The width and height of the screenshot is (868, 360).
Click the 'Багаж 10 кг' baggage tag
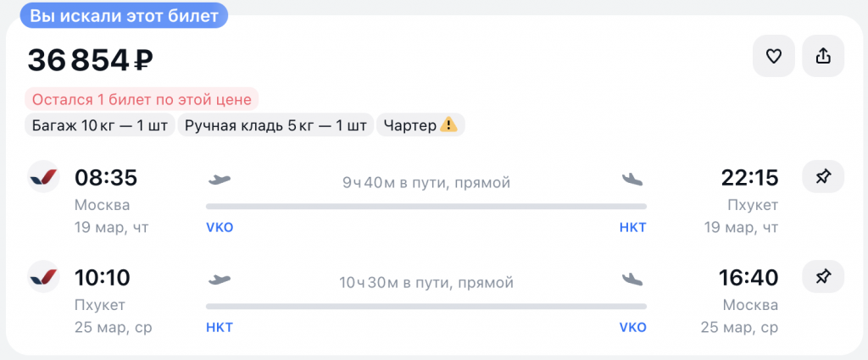(x=99, y=125)
